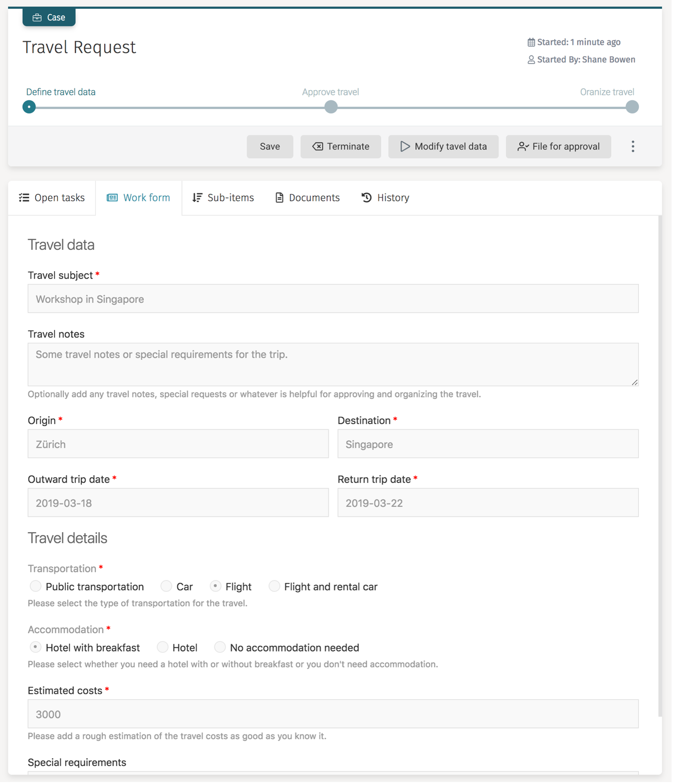Select the Car transportation radio button
The height and width of the screenshot is (784, 674).
[x=167, y=586]
